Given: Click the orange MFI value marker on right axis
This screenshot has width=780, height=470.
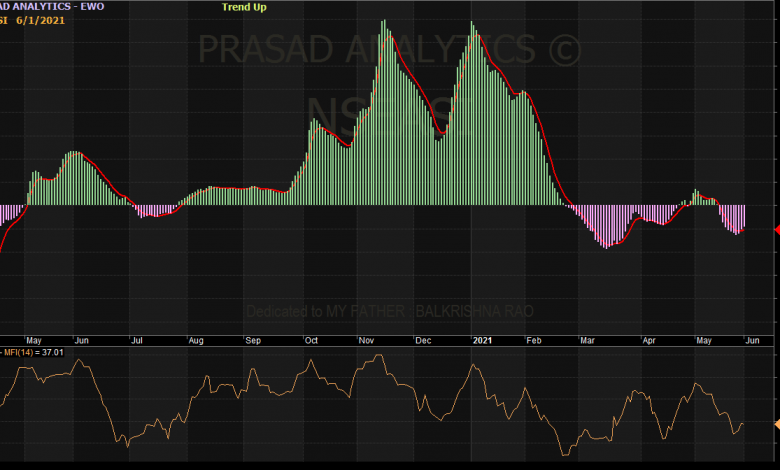Looking at the screenshot, I should pos(776,424).
